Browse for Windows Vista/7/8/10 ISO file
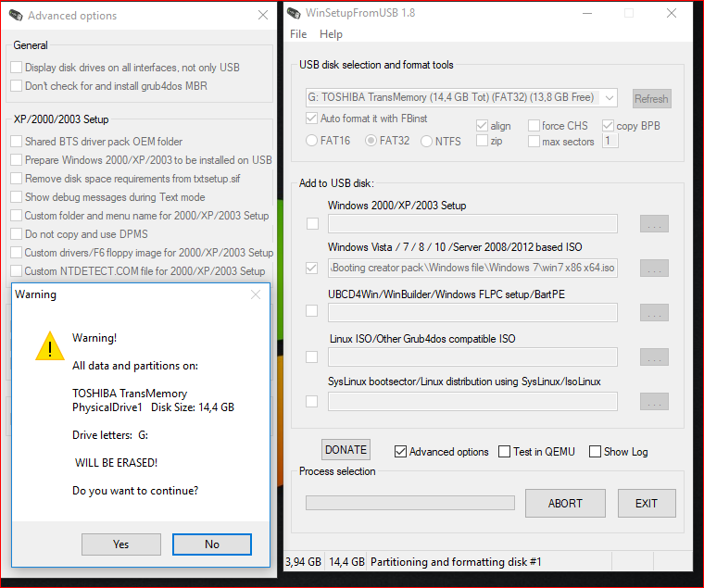 click(654, 268)
